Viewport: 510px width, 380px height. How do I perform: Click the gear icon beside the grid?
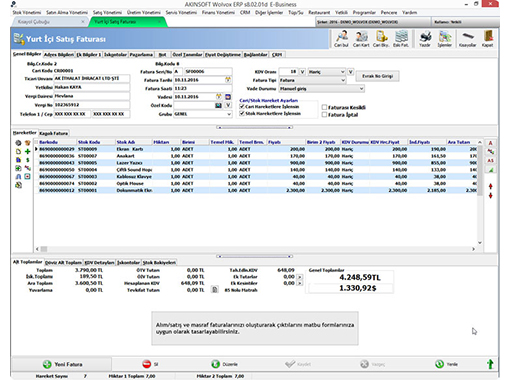(18, 143)
